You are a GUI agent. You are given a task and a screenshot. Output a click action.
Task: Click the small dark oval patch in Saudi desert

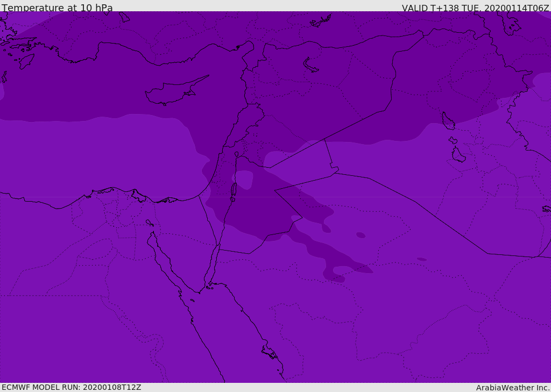[361, 235]
